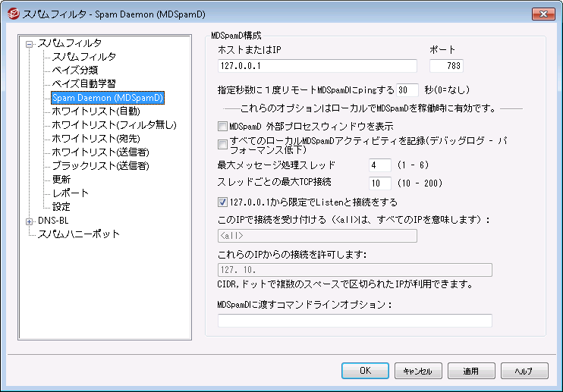Click the app icon in the title bar
This screenshot has width=563, height=392.
[x=12, y=14]
